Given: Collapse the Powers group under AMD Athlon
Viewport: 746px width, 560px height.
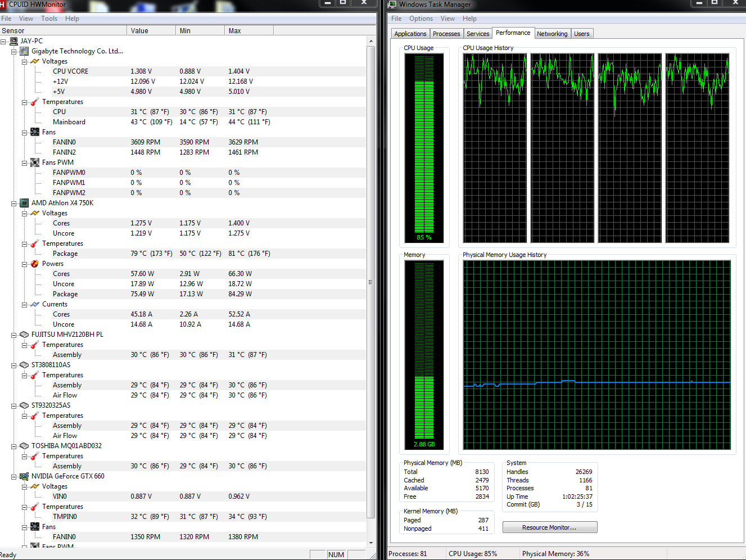Looking at the screenshot, I should pos(25,264).
